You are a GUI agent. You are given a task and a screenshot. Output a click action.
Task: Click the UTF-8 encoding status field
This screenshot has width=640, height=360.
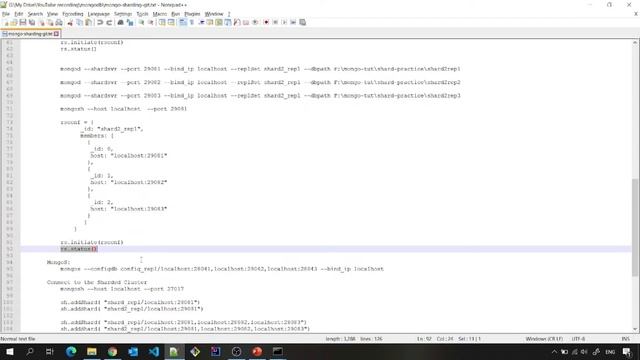(x=578, y=339)
